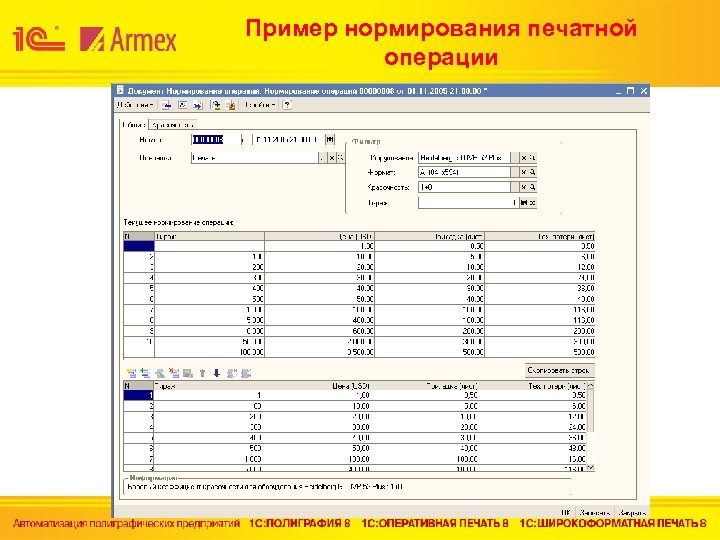Image resolution: width=720 pixels, height=540 pixels.
Task: Clear the Операция field with its X button
Action: click(332, 158)
